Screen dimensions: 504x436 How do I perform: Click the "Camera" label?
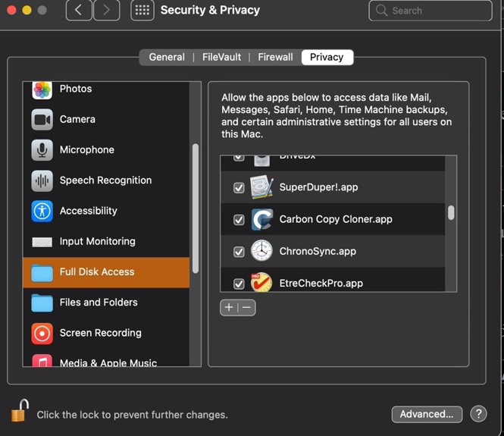tap(77, 119)
